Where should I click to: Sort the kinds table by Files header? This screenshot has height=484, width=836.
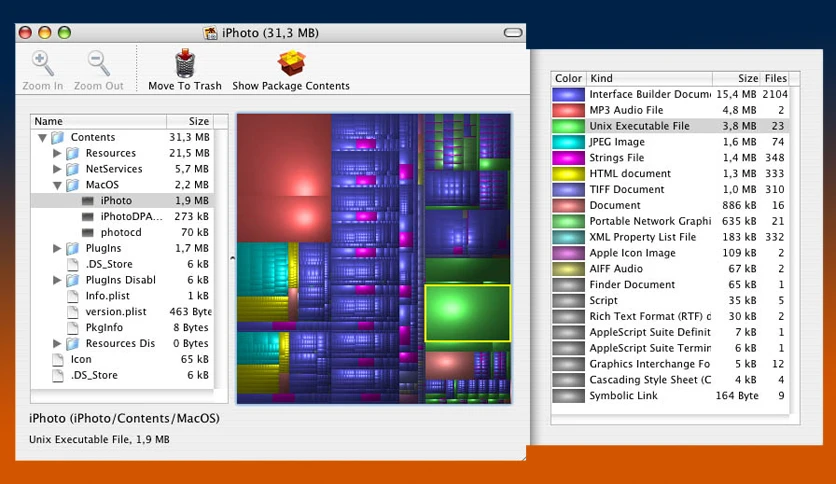(x=775, y=78)
